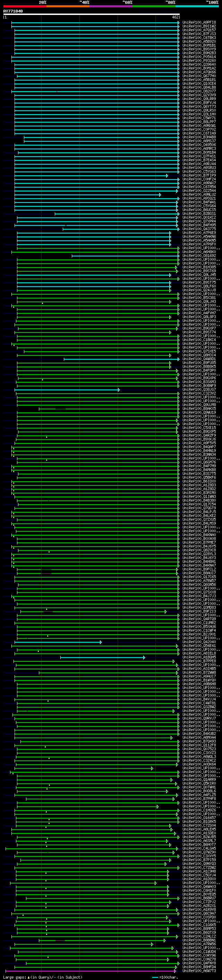222x980 pixels.
Task: Open hit UniRef100_P05414
Action: 199,57
